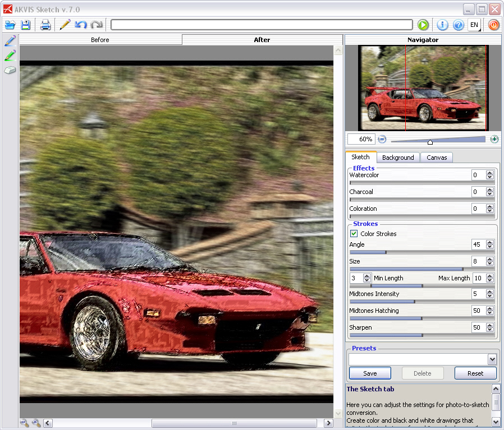The height and width of the screenshot is (430, 504).
Task: Click the Undo arrow icon
Action: pos(81,25)
